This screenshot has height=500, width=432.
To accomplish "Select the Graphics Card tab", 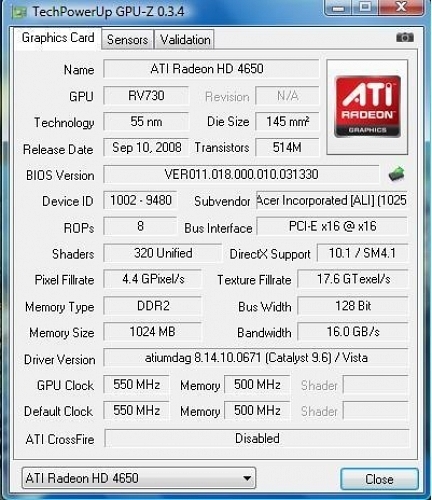I will [x=58, y=38].
